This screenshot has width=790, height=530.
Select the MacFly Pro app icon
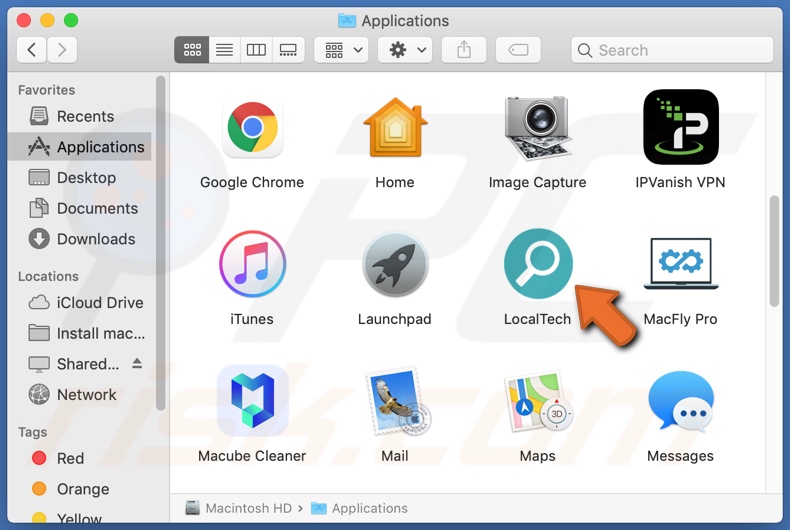[681, 263]
